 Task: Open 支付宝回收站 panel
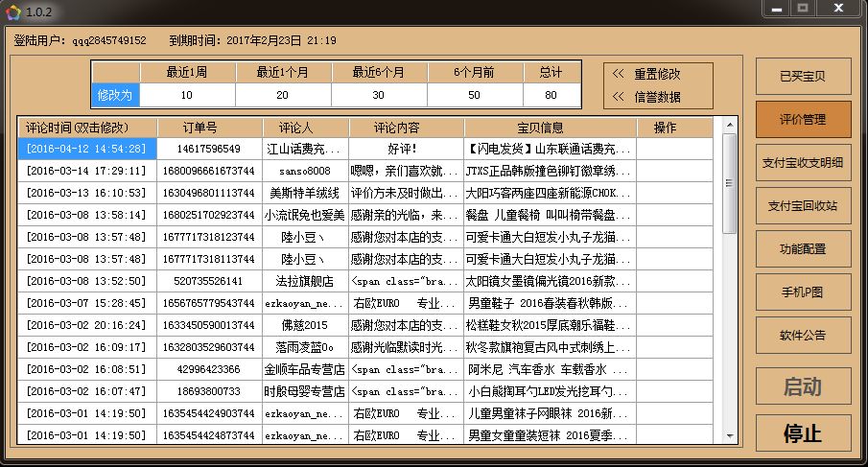803,206
